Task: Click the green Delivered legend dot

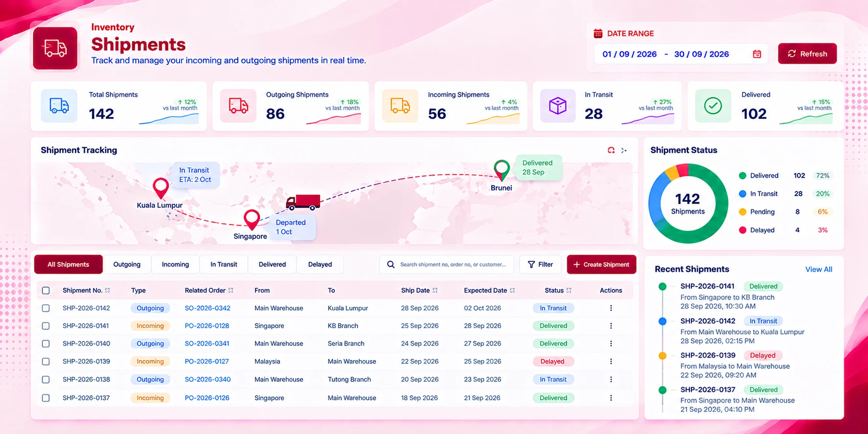Action: pos(742,176)
